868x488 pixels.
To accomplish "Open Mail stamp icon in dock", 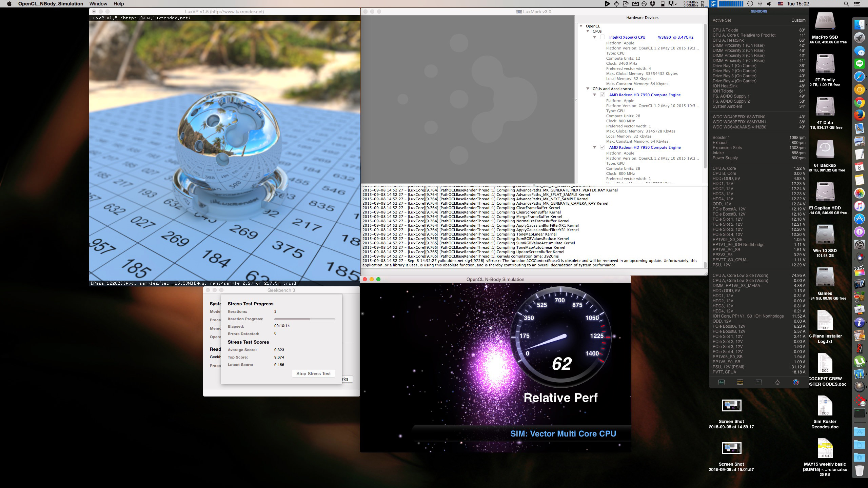I will pos(860,129).
